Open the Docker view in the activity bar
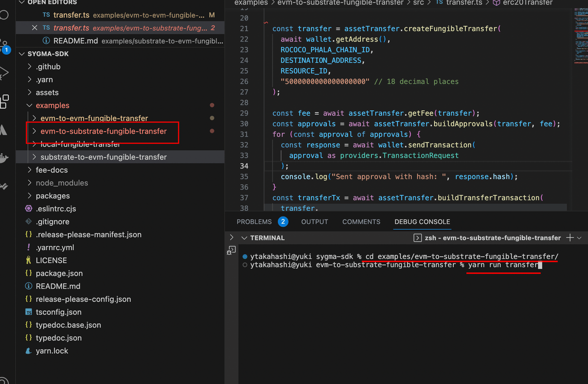The image size is (588, 384). pos(4,158)
